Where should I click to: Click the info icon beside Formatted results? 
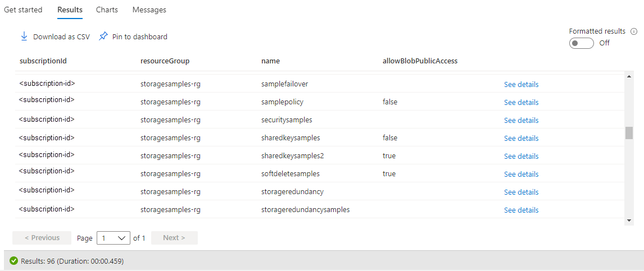point(634,31)
